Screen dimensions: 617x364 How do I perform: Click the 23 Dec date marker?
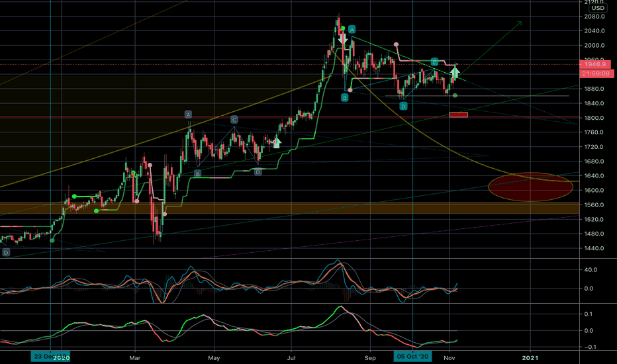(x=50, y=357)
